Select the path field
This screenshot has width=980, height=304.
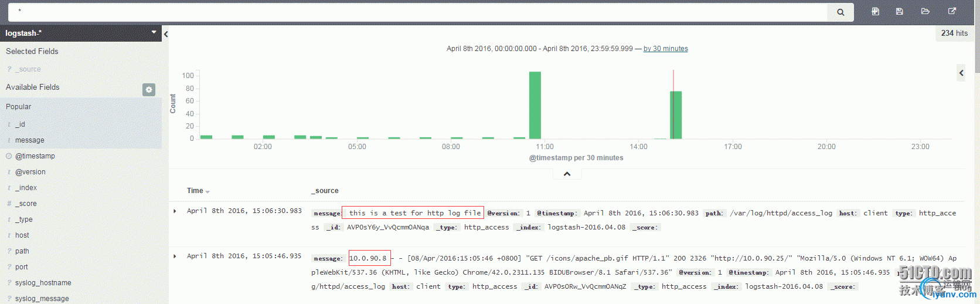coord(22,251)
